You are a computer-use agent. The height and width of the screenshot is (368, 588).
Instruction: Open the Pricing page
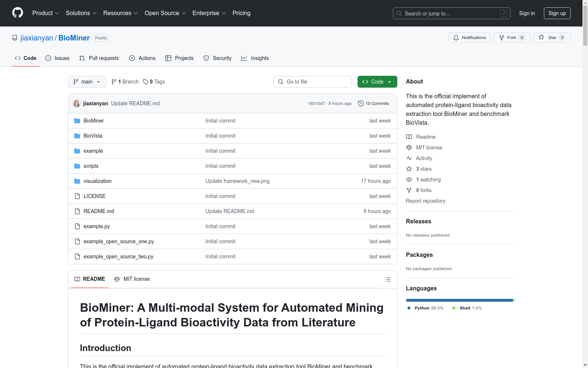(241, 13)
